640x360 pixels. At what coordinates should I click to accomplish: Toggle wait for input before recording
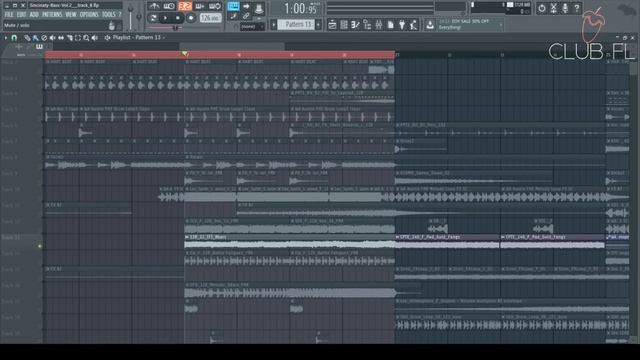point(169,6)
